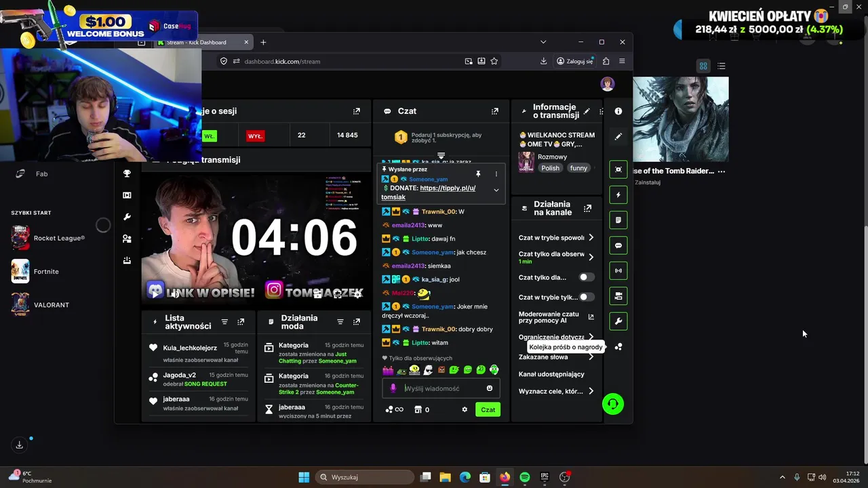Open Spotify from the taskbar
The image size is (868, 488).
[x=525, y=477]
